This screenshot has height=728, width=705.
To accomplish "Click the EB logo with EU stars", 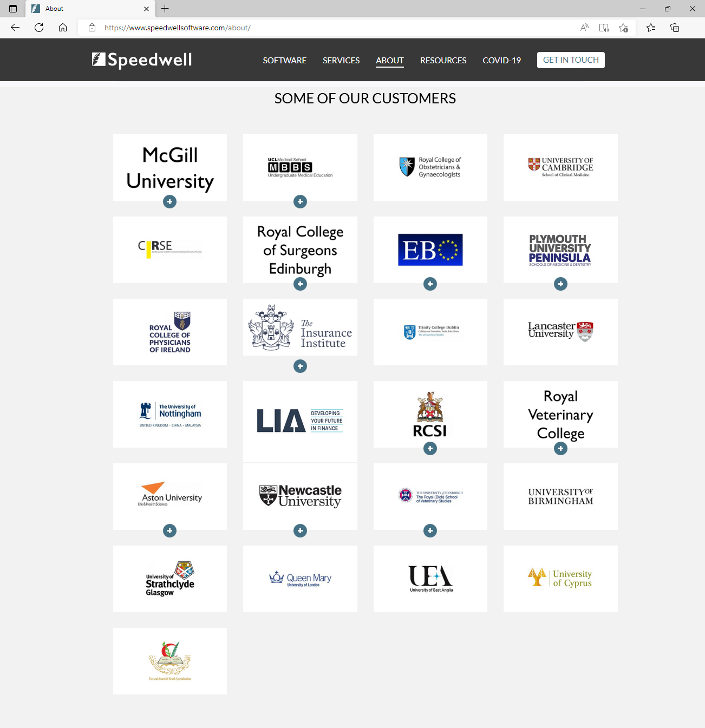I will 430,250.
